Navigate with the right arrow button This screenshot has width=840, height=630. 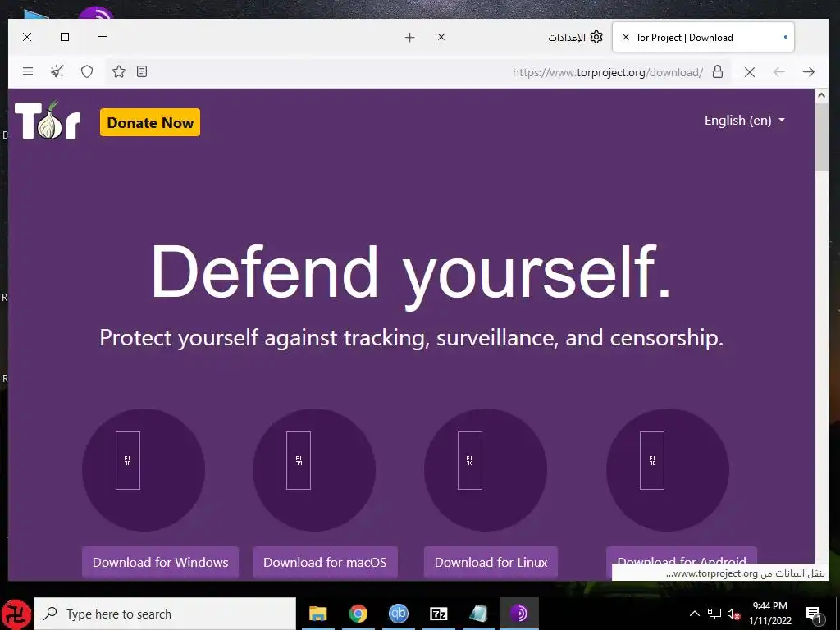(x=808, y=72)
